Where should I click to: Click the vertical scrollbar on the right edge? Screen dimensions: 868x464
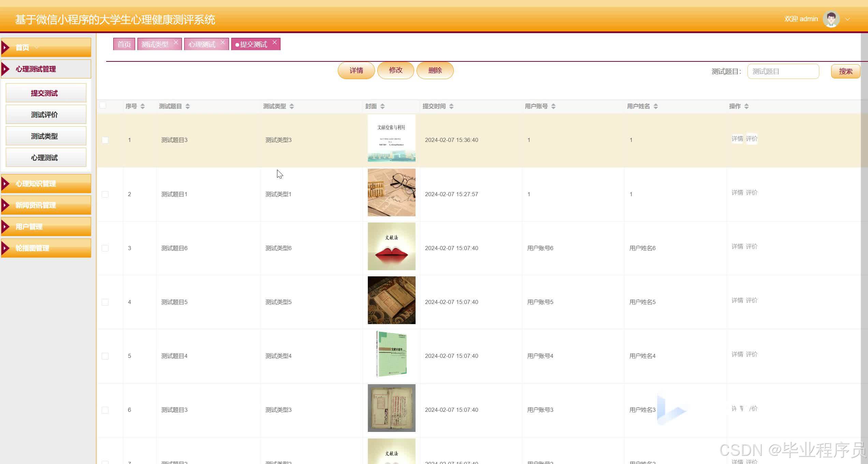point(864,248)
